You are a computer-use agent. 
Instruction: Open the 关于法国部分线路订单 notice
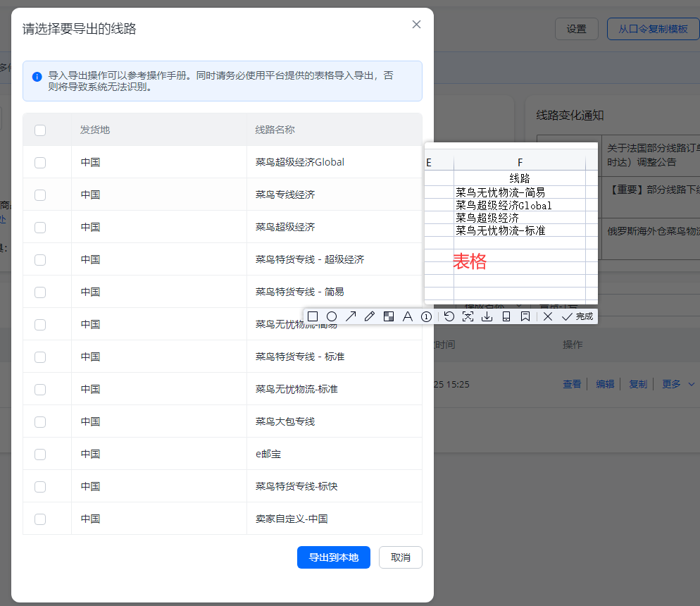point(653,155)
